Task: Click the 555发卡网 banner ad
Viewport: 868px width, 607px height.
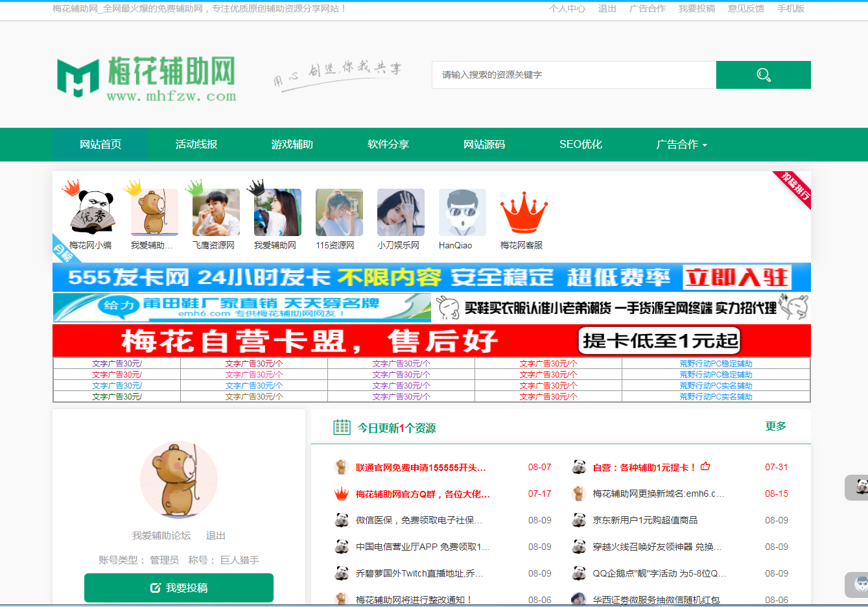Action: coord(432,278)
